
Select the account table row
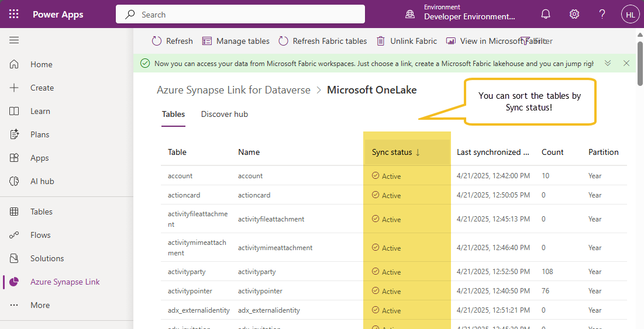pos(394,175)
